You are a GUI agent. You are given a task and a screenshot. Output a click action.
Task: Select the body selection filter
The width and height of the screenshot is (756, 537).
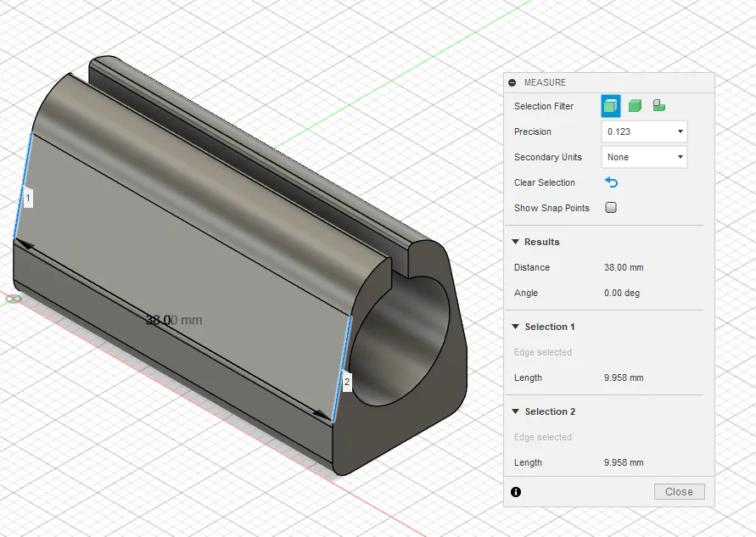635,105
